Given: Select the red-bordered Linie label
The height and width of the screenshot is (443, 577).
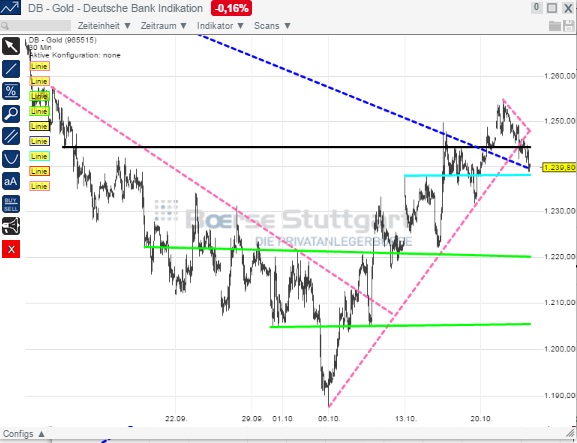Looking at the screenshot, I should click(x=39, y=171).
